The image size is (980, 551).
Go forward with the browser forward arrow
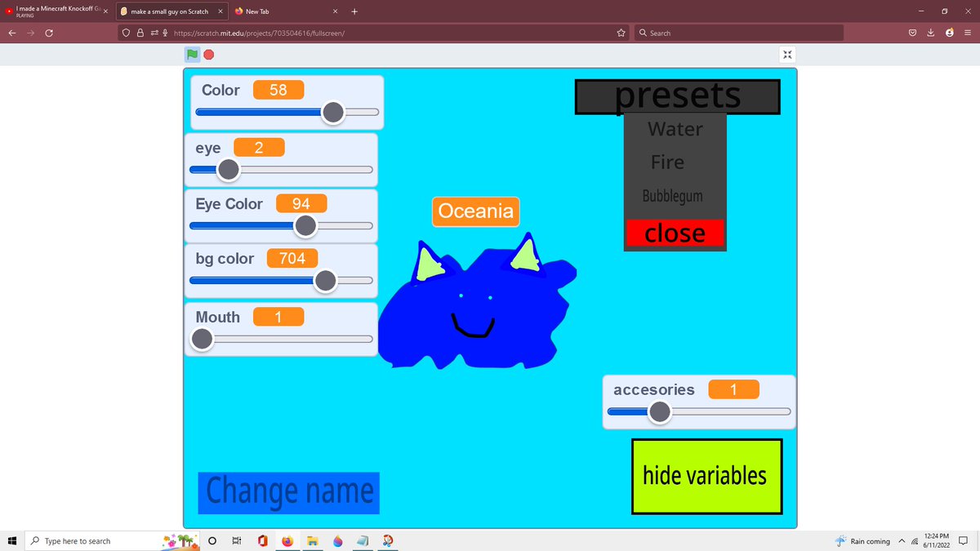point(31,33)
